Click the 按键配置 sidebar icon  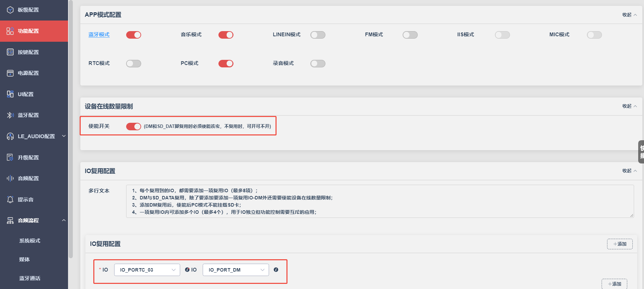(x=10, y=52)
